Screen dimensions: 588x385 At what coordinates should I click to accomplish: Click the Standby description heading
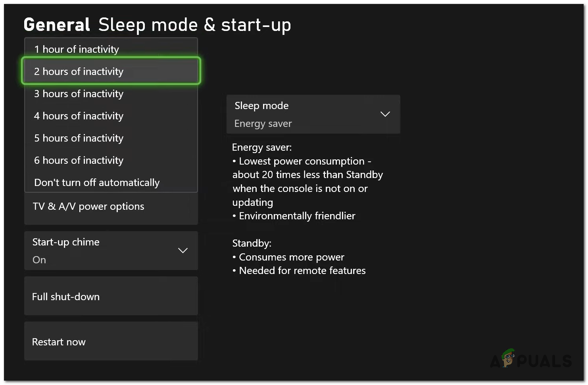pos(252,243)
